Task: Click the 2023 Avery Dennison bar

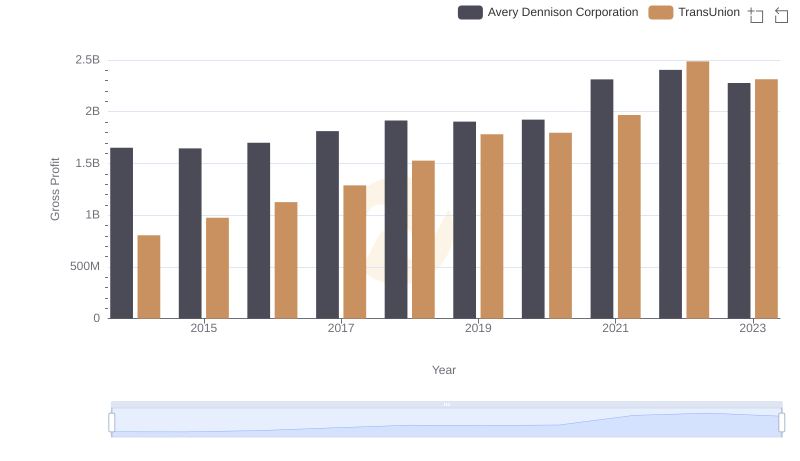Action: click(739, 201)
